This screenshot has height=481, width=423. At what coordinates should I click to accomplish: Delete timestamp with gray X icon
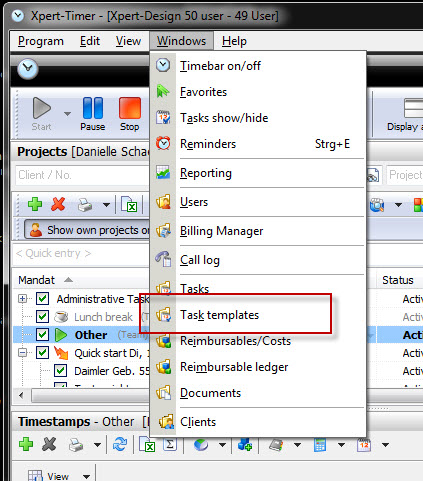pos(49,444)
